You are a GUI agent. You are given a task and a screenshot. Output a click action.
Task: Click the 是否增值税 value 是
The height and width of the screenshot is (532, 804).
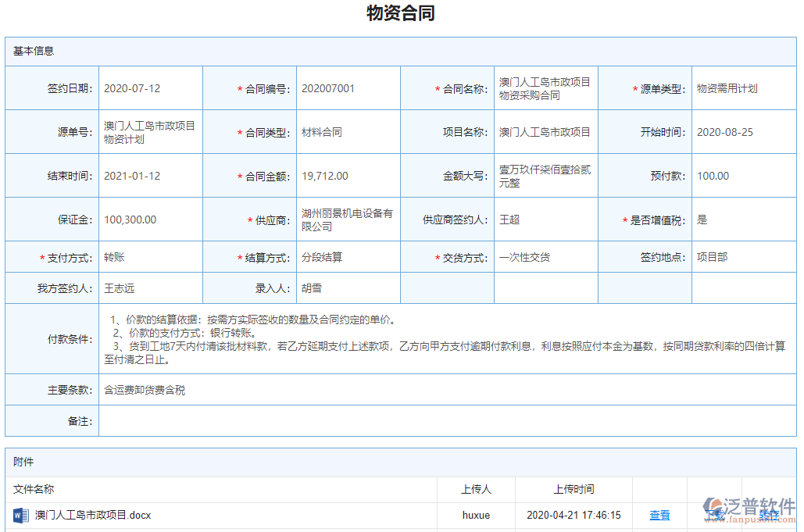pyautogui.click(x=702, y=220)
